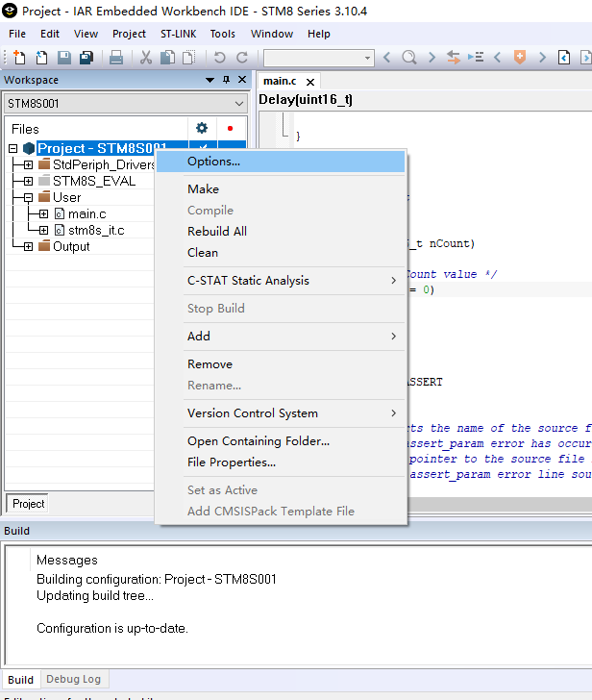Click the Cut scissors toolbar icon
Screen dimensions: 592x700
[145, 58]
